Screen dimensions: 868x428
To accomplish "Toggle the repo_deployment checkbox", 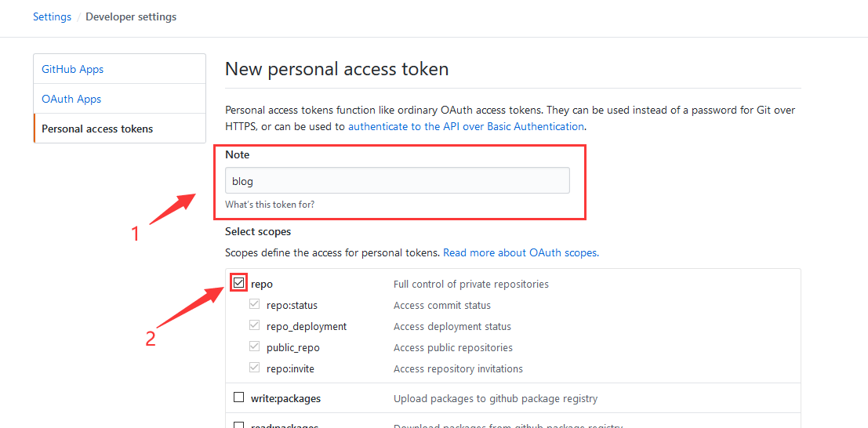I will pyautogui.click(x=254, y=325).
